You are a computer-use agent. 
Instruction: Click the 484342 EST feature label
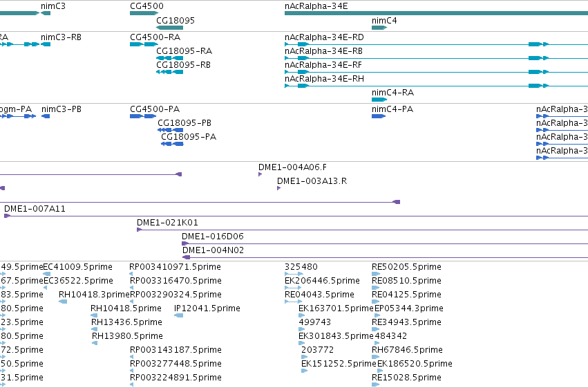tap(391, 336)
